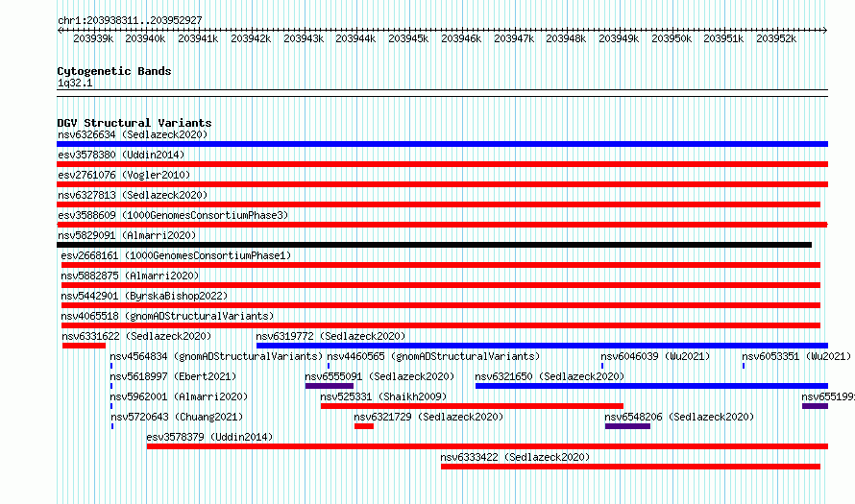Screen dimensions: 855x504
Task: Click ruler position 203952k
Action: point(776,38)
